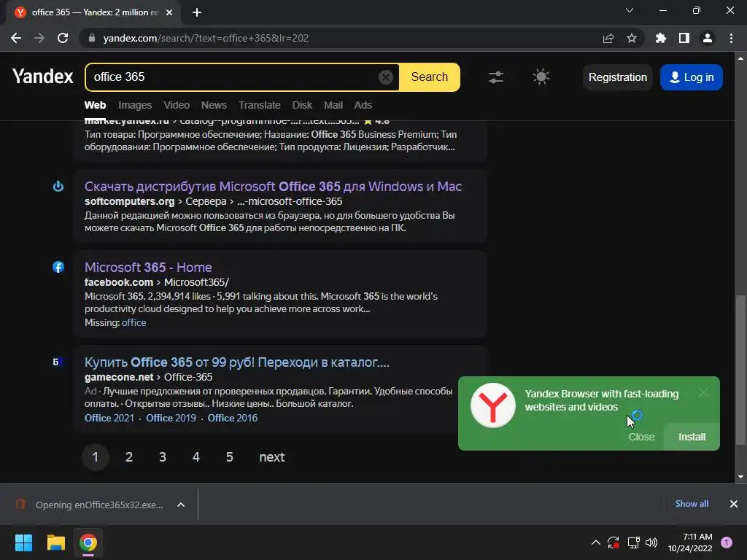Image resolution: width=747 pixels, height=560 pixels.
Task: Click the Yandex logo
Action: (43, 76)
